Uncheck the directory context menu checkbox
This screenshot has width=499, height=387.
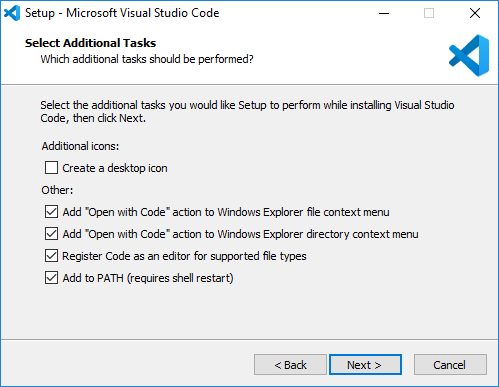pos(51,234)
